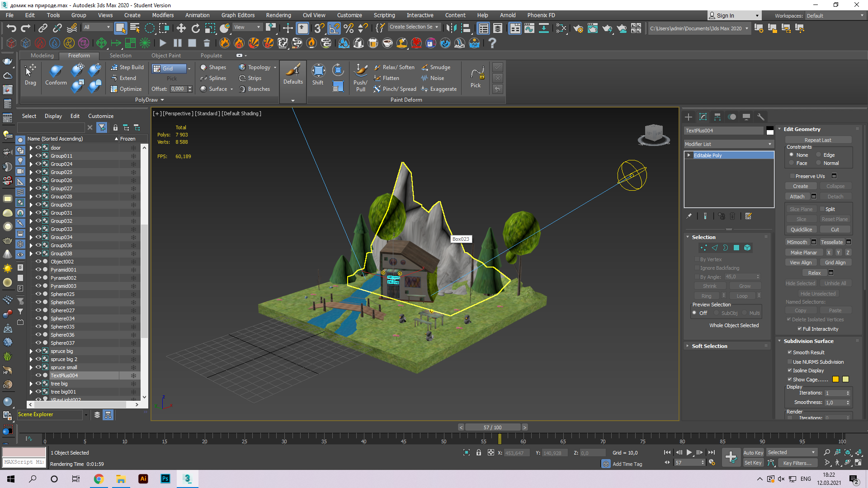868x488 pixels.
Task: Click the QuickSlice button
Action: tap(802, 230)
